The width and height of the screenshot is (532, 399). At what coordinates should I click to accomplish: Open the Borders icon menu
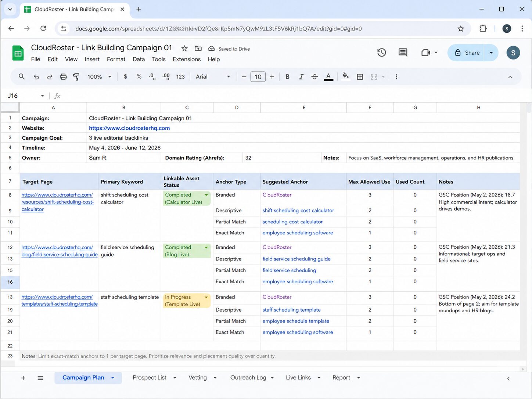(360, 77)
